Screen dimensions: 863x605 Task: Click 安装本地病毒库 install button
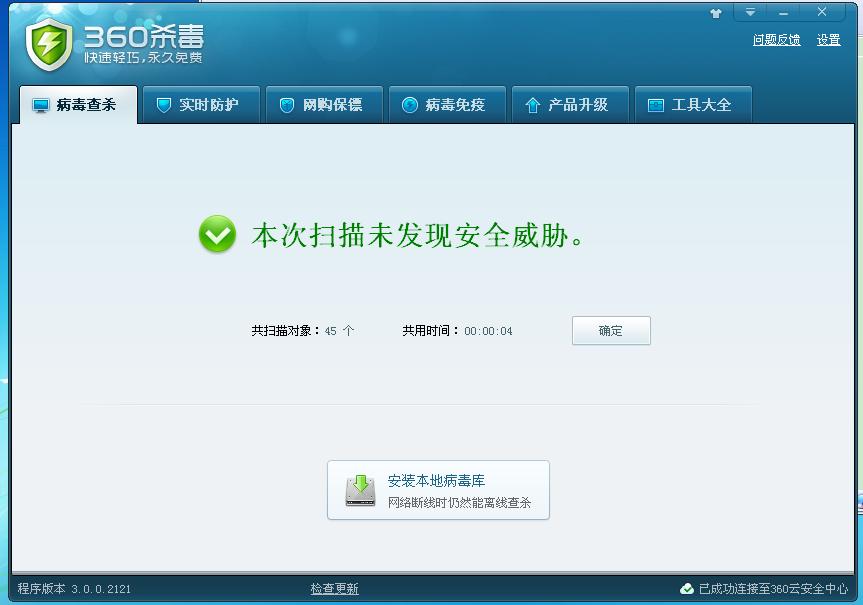click(438, 490)
